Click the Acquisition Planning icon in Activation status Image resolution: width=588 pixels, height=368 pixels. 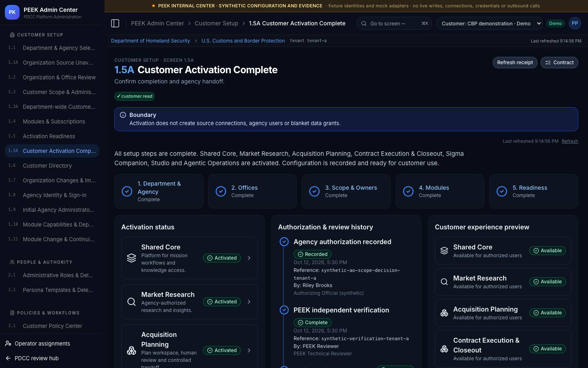[131, 350]
